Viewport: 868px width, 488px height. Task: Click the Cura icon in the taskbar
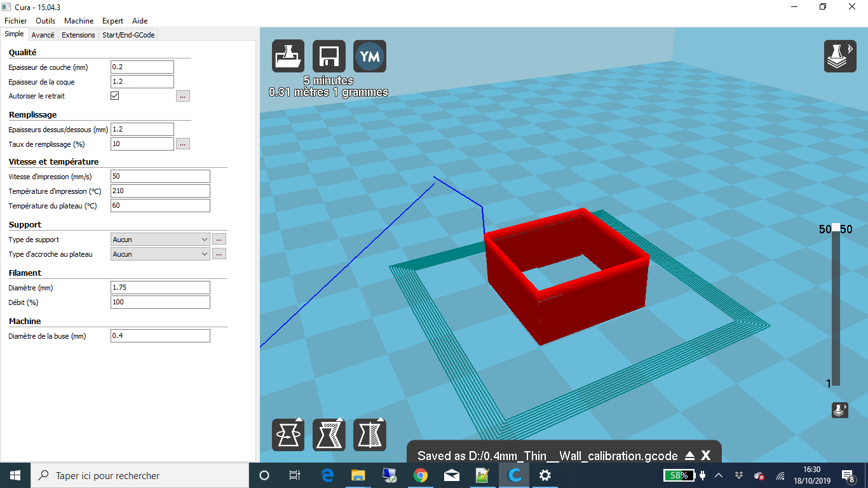click(514, 475)
